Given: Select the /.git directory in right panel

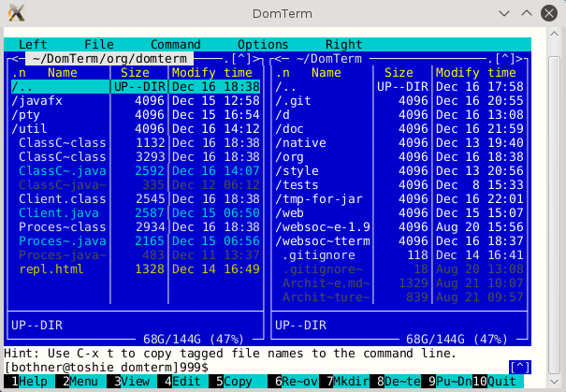Looking at the screenshot, I should point(296,100).
